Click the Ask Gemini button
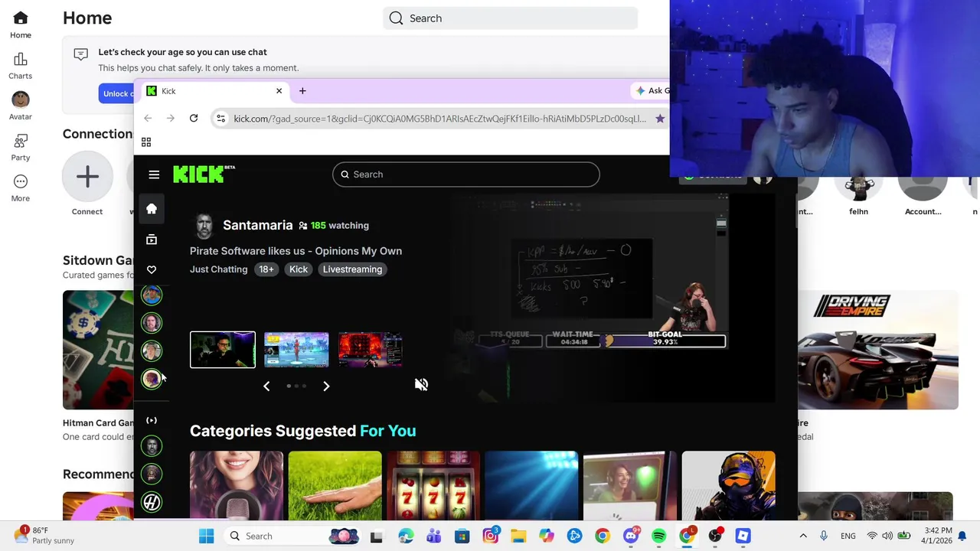This screenshot has height=551, width=980. [652, 91]
